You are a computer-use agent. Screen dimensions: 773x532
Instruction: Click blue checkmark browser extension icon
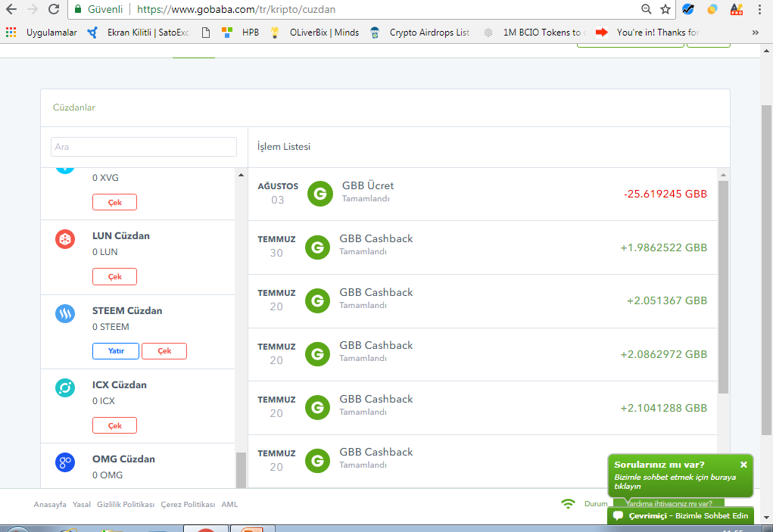[688, 9]
